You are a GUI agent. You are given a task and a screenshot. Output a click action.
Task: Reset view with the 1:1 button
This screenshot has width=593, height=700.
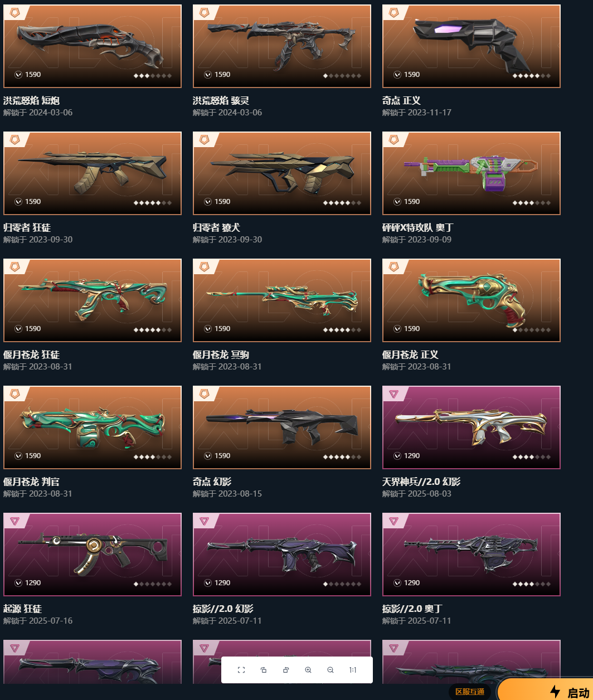353,670
